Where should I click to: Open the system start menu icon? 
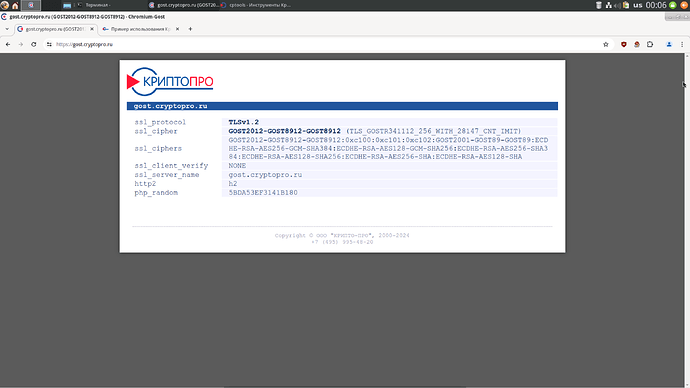click(x=5, y=5)
